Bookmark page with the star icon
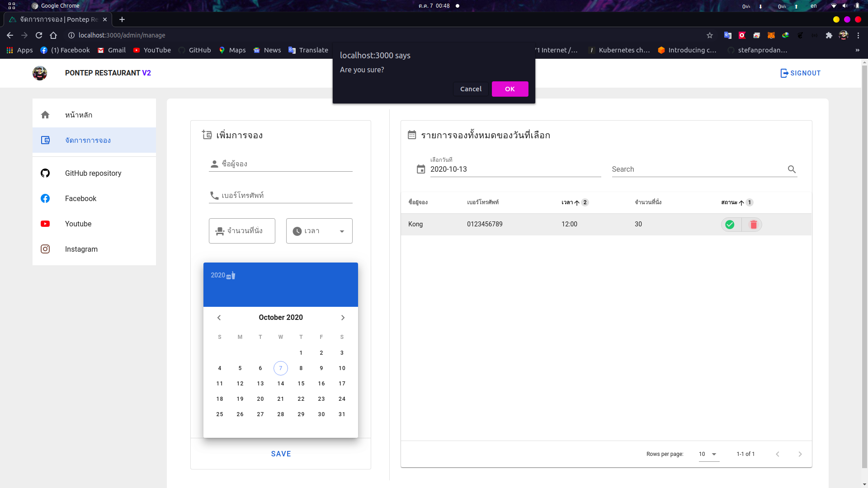The image size is (868, 488). pyautogui.click(x=710, y=35)
